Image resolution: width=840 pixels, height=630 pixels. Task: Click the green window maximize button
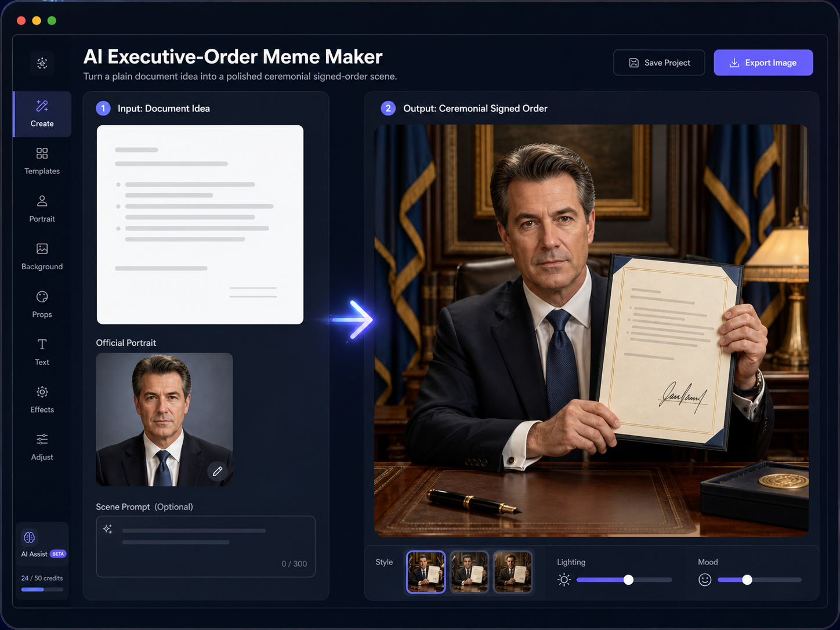click(x=52, y=21)
